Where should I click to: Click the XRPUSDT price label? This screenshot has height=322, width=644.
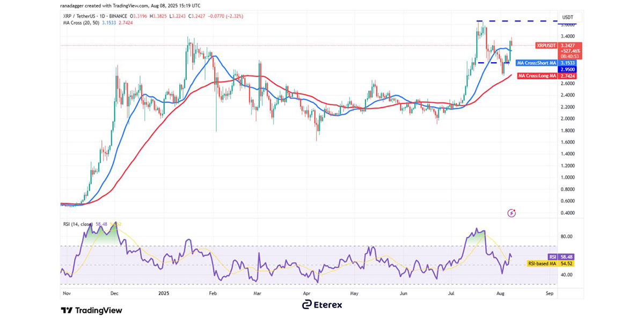tap(546, 46)
